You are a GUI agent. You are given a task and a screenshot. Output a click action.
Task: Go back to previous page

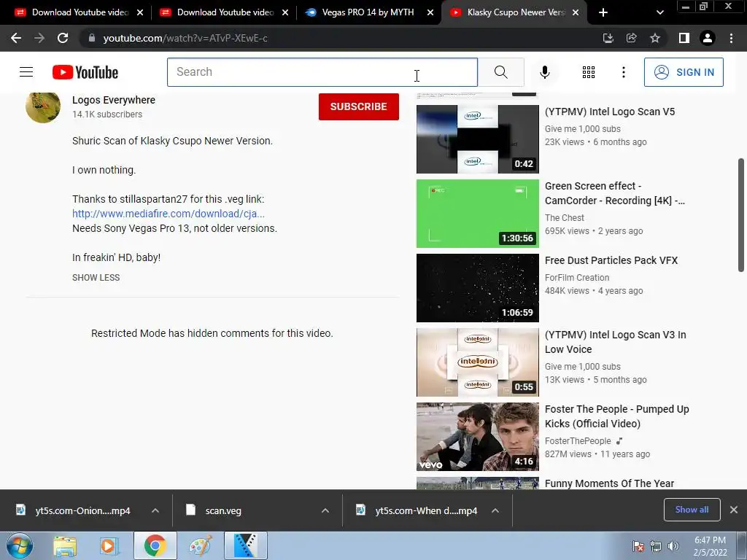point(16,38)
